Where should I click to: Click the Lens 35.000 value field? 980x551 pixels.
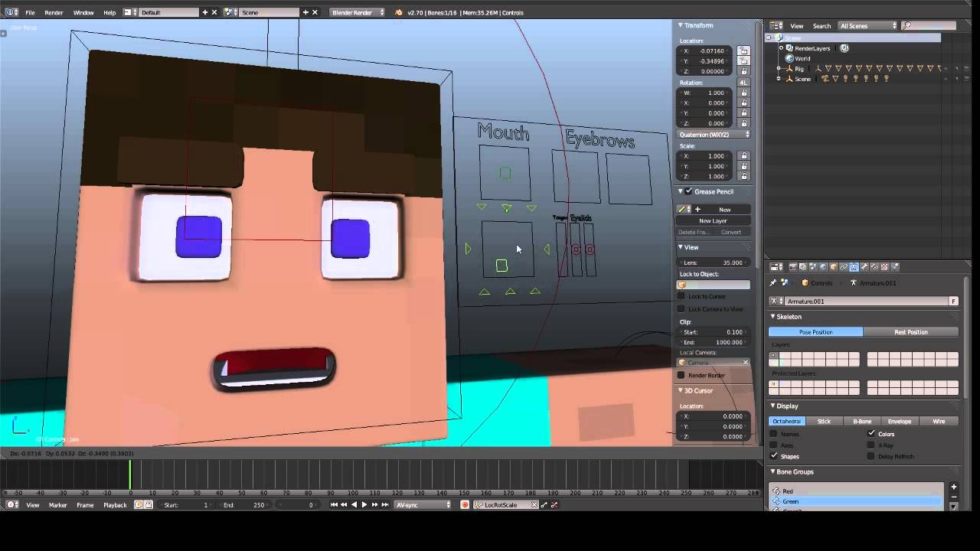(713, 262)
